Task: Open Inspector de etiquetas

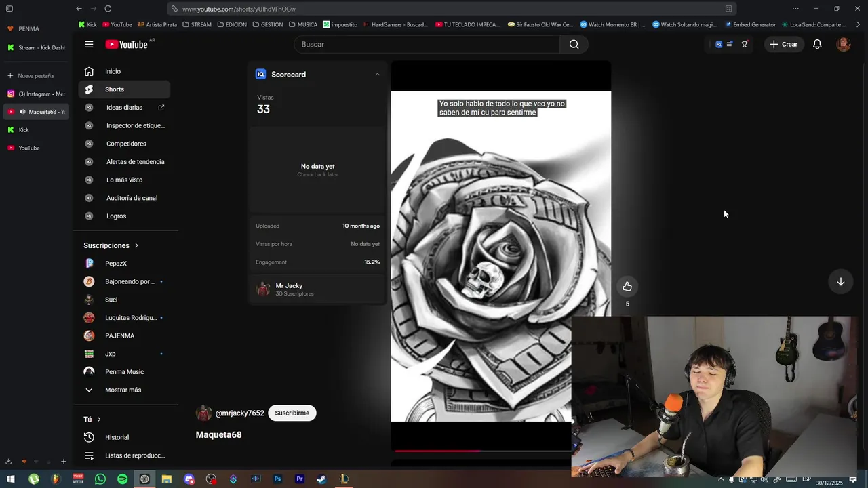Action: pos(124,125)
